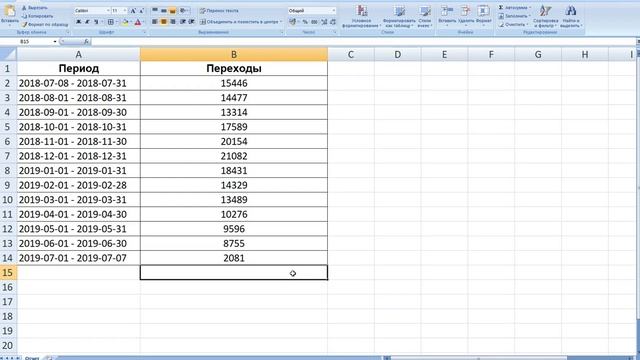This screenshot has height=360, width=640.
Task: Click into the formula bar
Action: pos(363,42)
